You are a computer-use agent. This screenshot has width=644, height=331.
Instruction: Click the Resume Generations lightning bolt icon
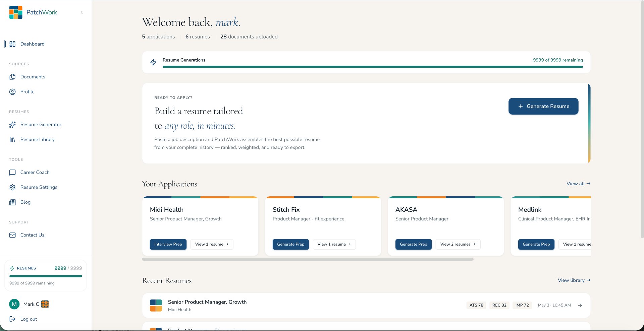[153, 62]
